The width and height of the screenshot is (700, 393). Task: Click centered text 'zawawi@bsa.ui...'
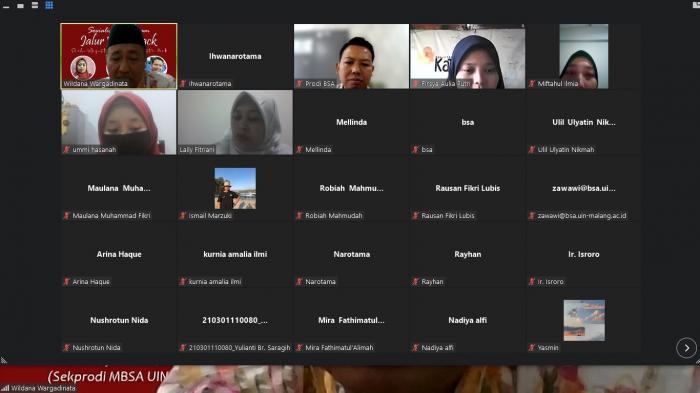coord(584,188)
